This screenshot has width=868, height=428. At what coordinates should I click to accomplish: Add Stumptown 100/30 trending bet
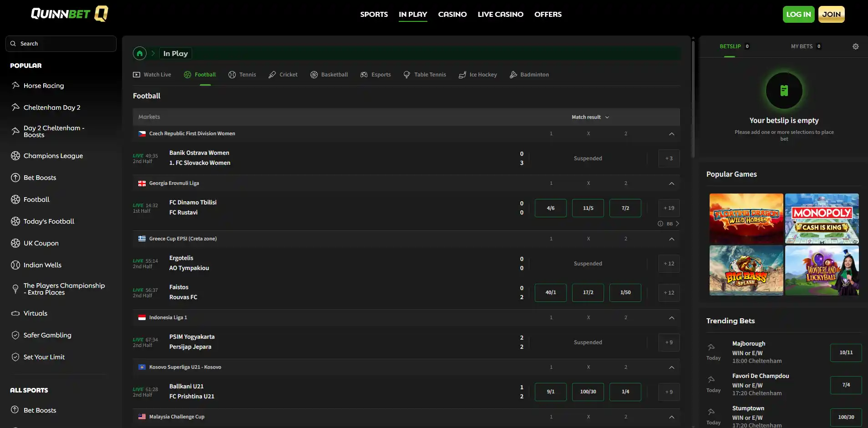tap(846, 418)
